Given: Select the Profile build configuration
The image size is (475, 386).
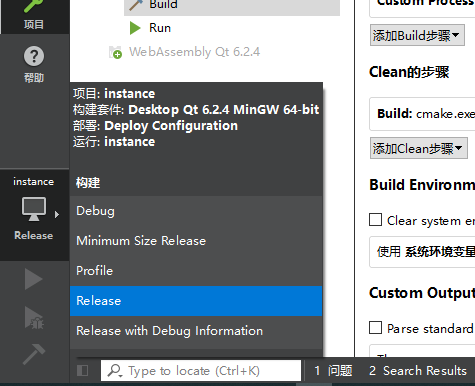Looking at the screenshot, I should (196, 271).
